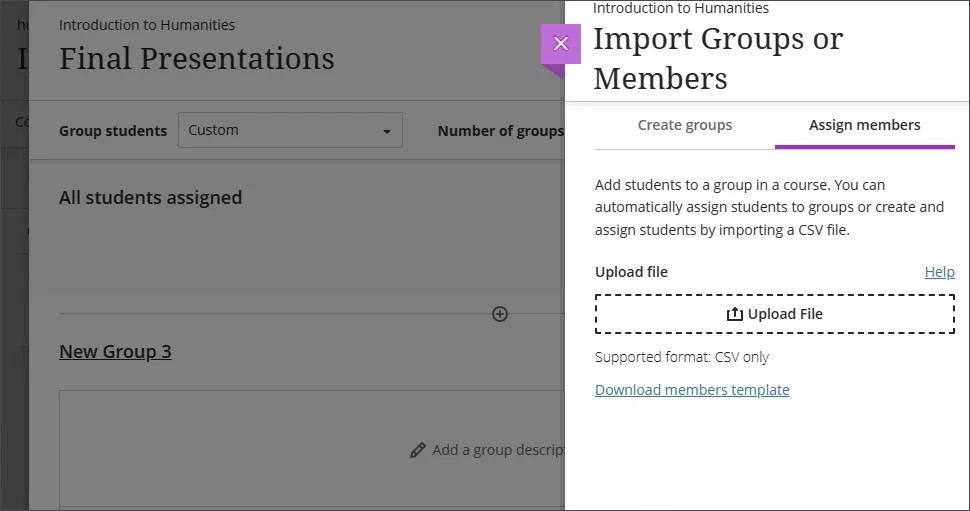
Task: Select the Assign members tab
Action: 864,125
